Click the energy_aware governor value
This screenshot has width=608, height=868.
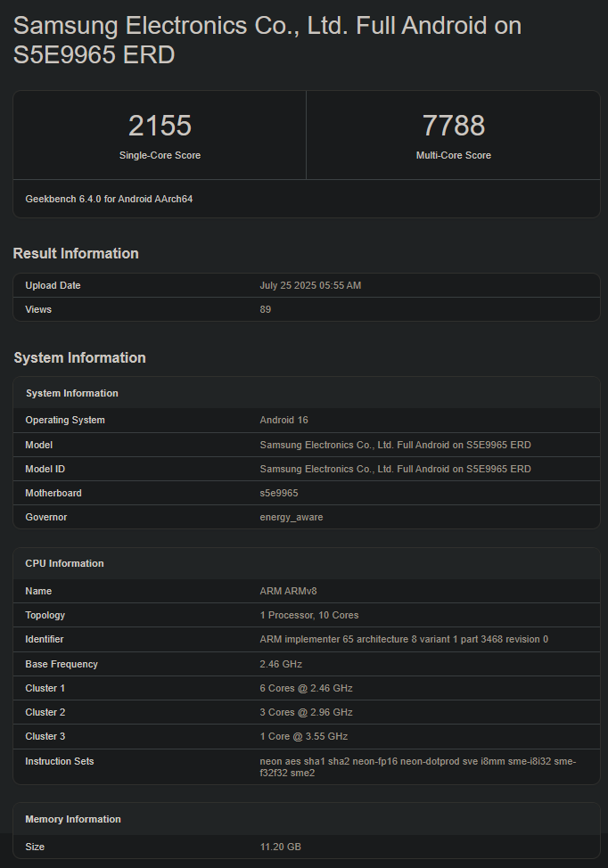coord(292,517)
